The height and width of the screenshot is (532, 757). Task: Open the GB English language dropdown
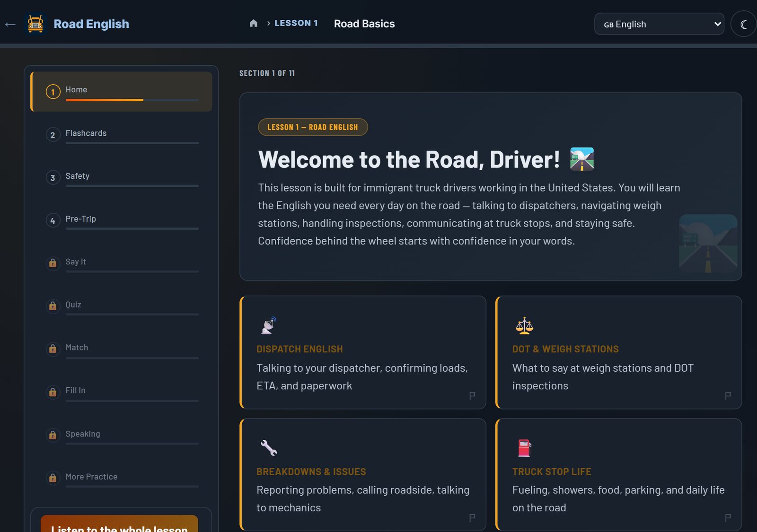(659, 24)
